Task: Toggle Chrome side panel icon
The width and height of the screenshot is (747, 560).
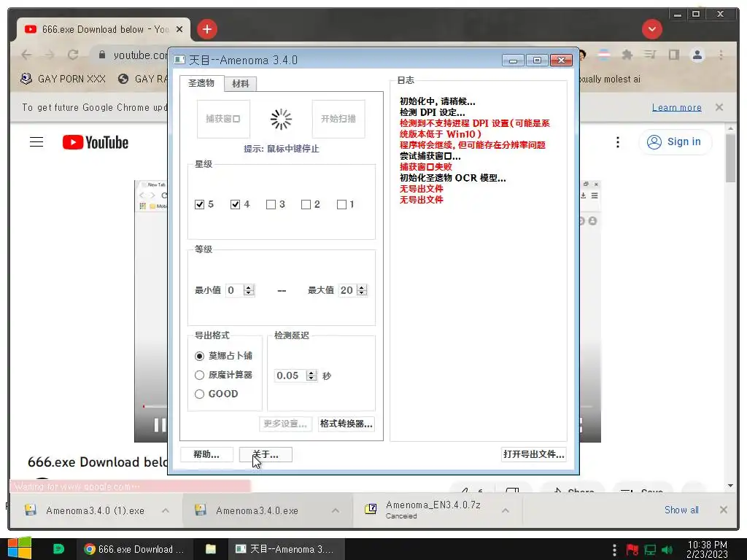Action: click(673, 55)
